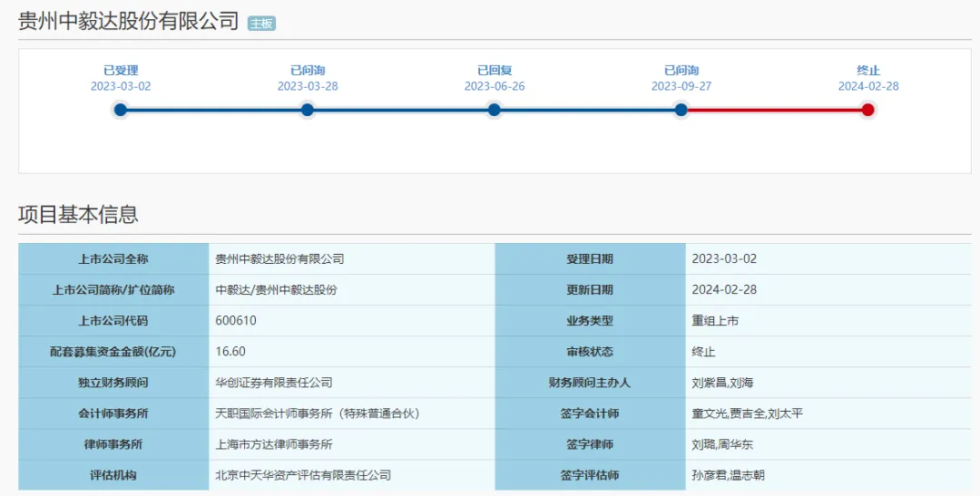Click the 项目基本信息 section heading
The width and height of the screenshot is (980, 496).
(x=78, y=214)
